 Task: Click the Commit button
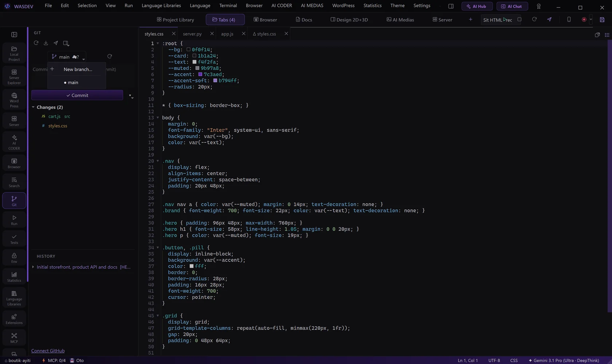pos(77,95)
